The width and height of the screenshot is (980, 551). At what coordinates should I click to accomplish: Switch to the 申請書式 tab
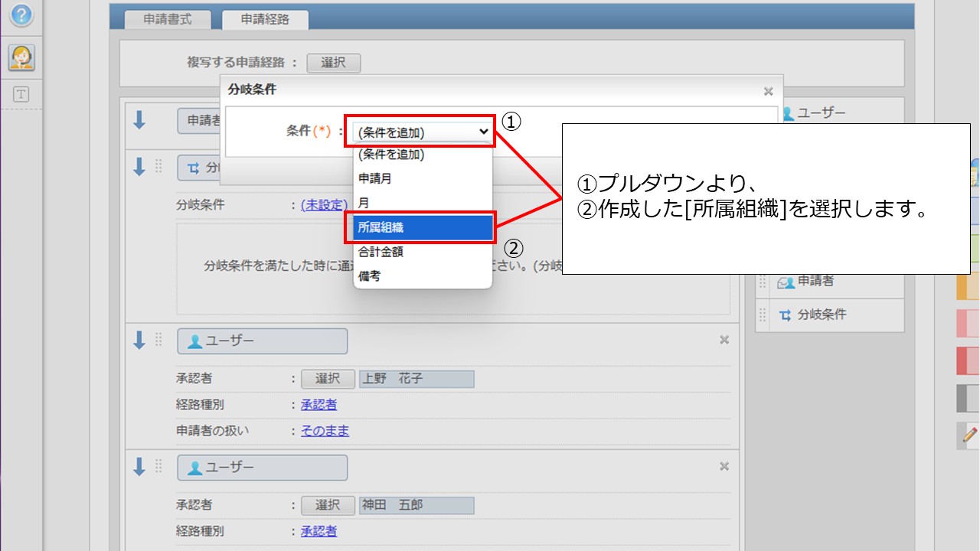click(x=168, y=20)
